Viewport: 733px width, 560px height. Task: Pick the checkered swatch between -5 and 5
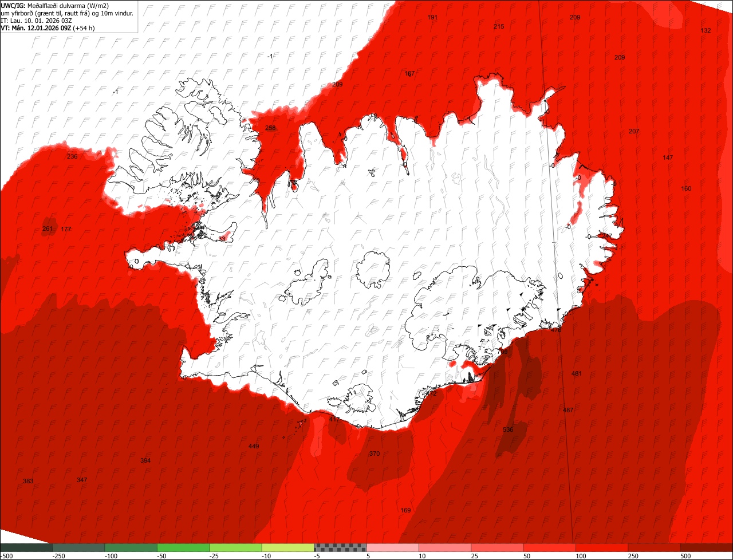coord(340,547)
